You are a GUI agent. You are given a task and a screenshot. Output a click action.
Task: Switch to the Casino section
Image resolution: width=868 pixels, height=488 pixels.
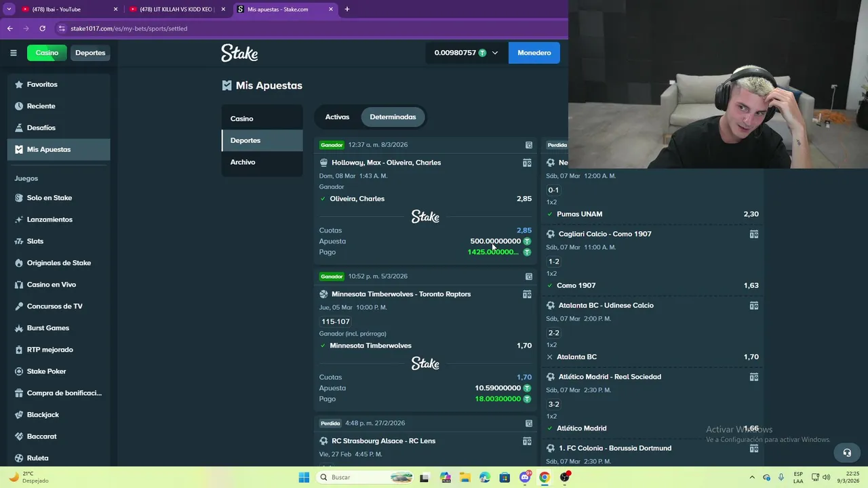pos(47,53)
